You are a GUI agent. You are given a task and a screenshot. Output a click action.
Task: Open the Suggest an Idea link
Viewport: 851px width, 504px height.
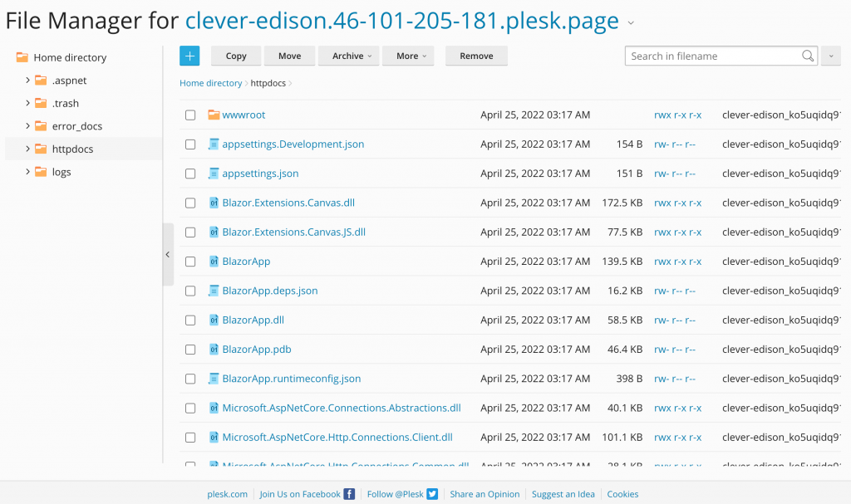pos(563,493)
